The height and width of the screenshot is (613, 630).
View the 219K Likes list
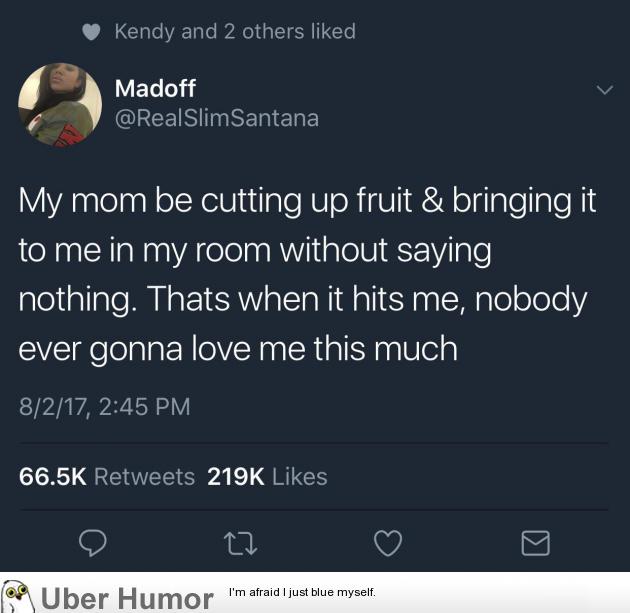point(267,476)
